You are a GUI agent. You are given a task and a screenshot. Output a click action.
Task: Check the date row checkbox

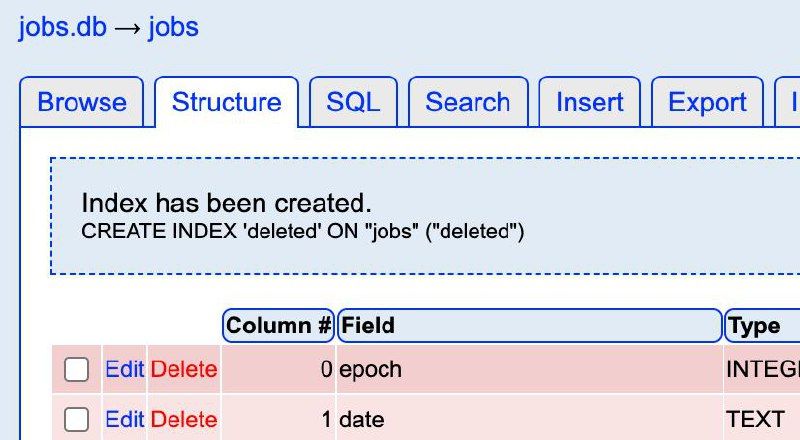tap(77, 420)
